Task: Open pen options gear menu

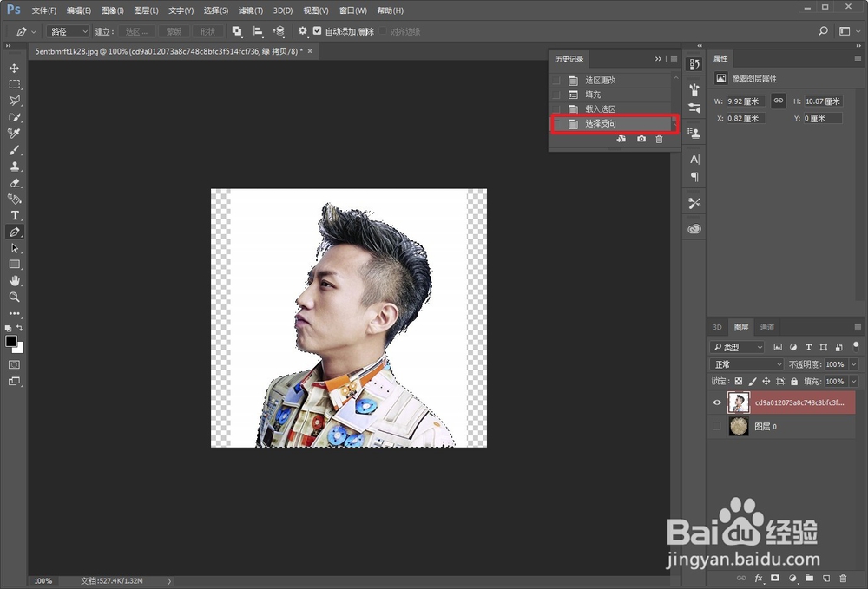Action: tap(302, 31)
